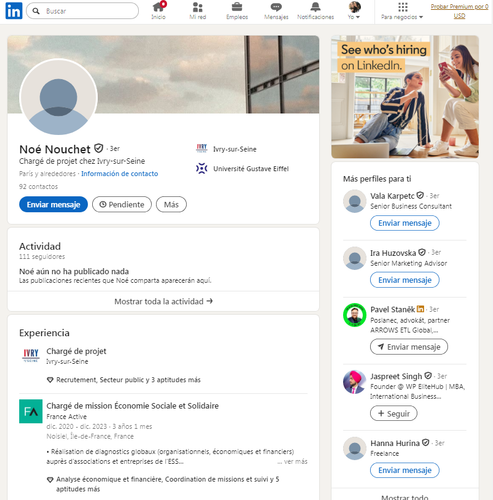
Task: Expand description with ver más
Action: 292,462
